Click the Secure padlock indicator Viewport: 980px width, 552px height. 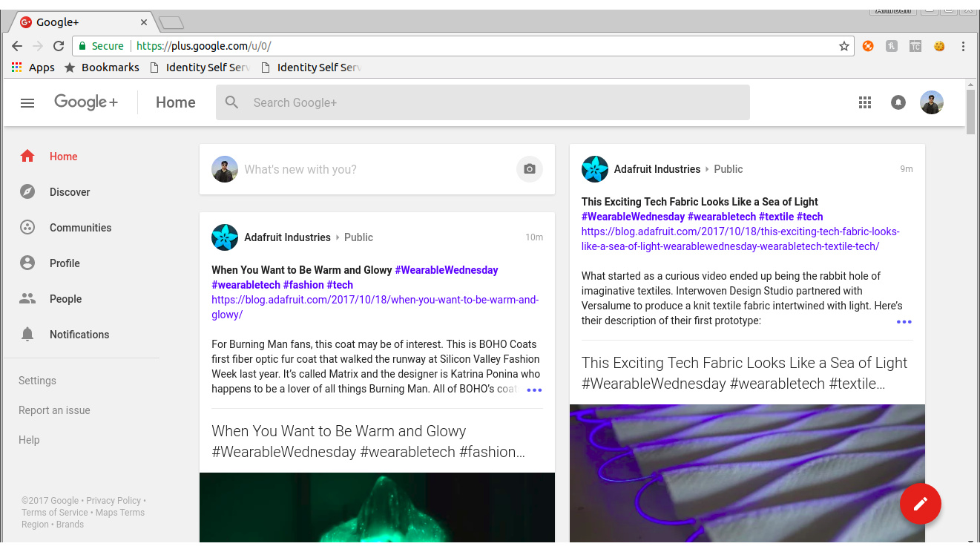[102, 46]
